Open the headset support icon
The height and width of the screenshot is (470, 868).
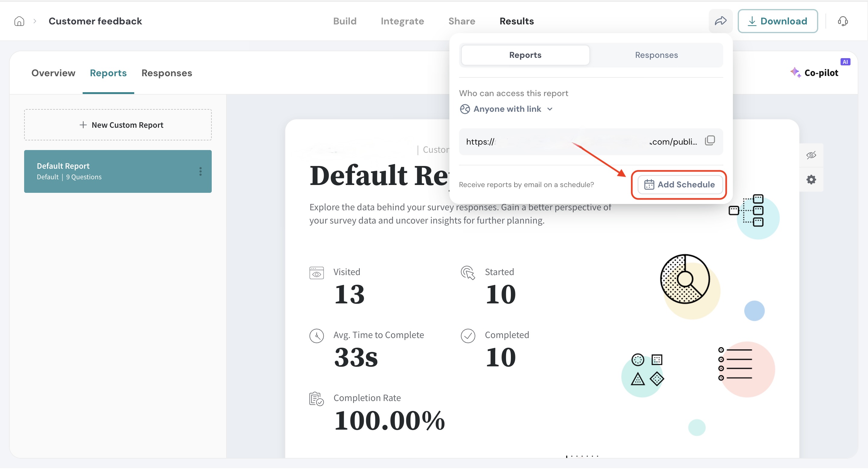click(x=842, y=21)
